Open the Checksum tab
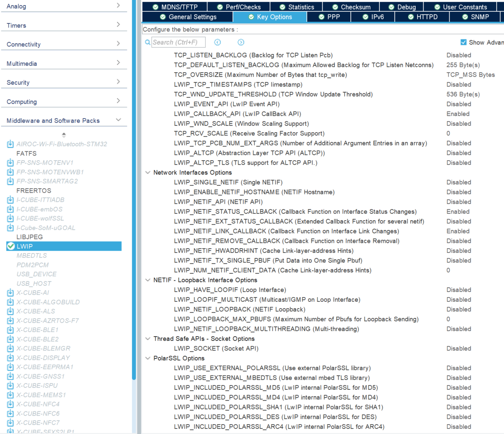The height and width of the screenshot is (434, 504). point(350,7)
